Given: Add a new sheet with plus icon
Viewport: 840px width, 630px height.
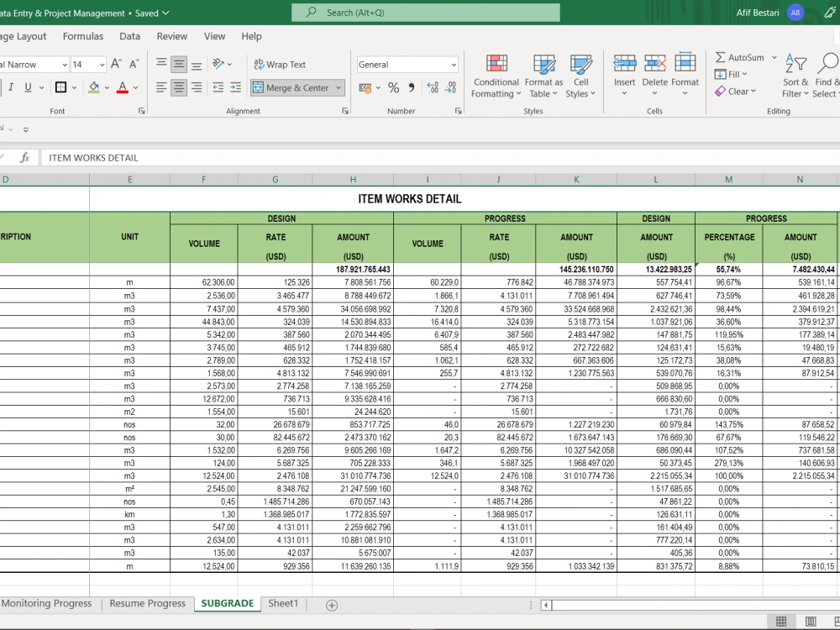Looking at the screenshot, I should pos(332,605).
